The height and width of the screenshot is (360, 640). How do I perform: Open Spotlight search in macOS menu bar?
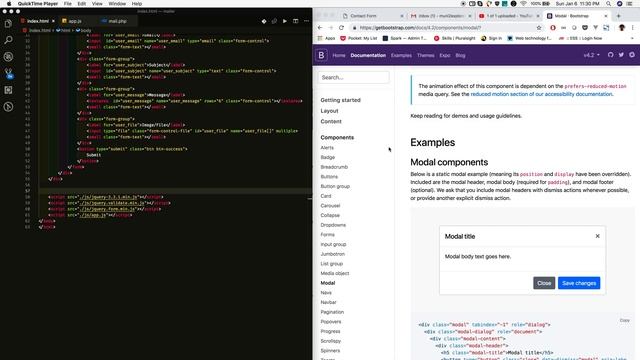coord(609,4)
